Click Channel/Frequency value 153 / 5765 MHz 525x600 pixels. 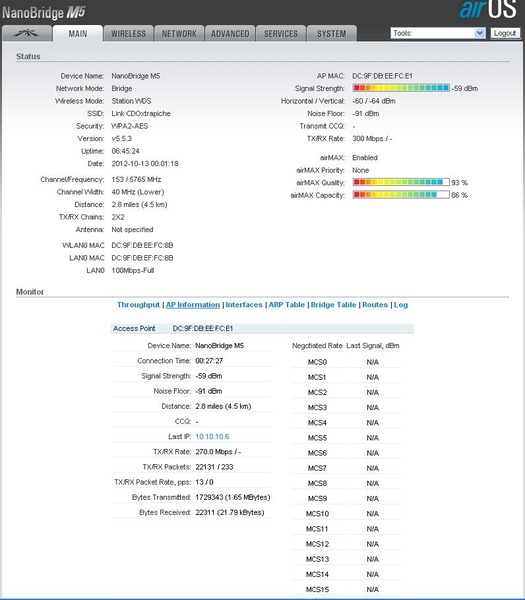(136, 179)
